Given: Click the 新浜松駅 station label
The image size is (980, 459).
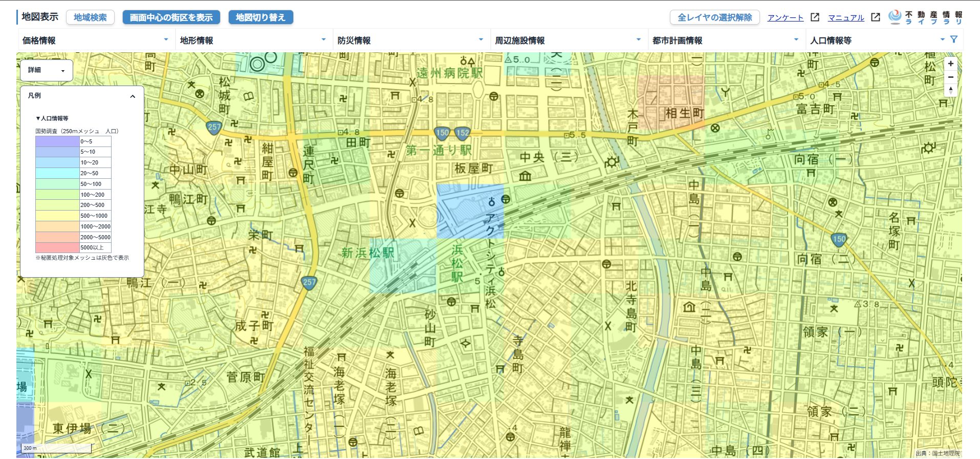Looking at the screenshot, I should coord(368,253).
